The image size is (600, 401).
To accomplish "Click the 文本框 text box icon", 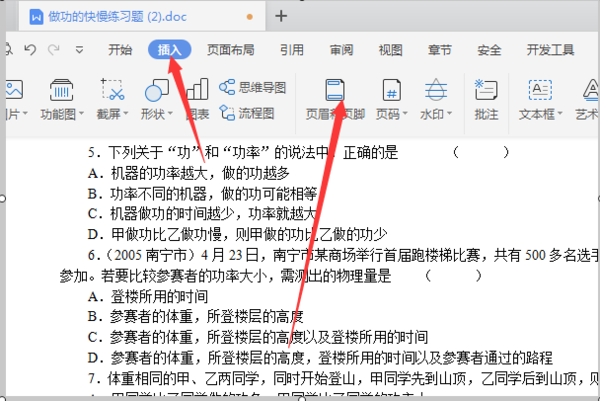I will pos(540,90).
